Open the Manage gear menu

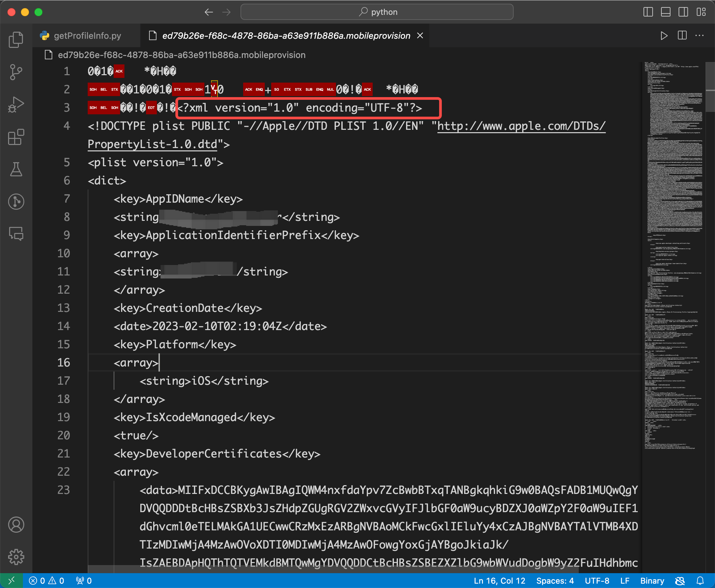(16, 557)
